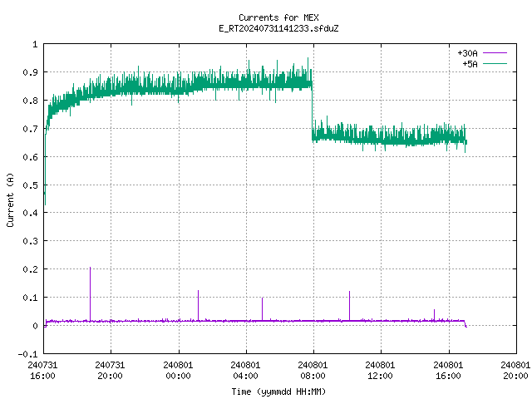Click the x-axis label 'Time (yymmdd HH:MM)'
532x399 pixels.
[x=278, y=392]
